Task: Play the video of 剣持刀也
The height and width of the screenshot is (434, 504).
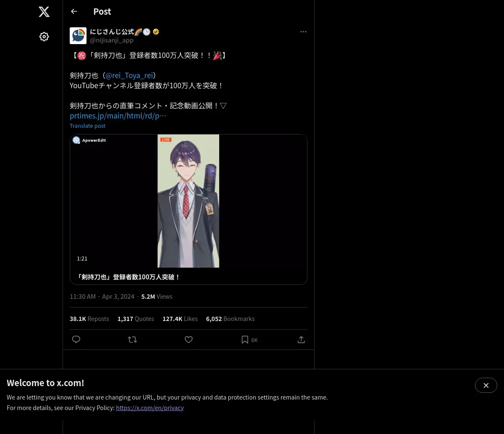Action: click(x=189, y=201)
